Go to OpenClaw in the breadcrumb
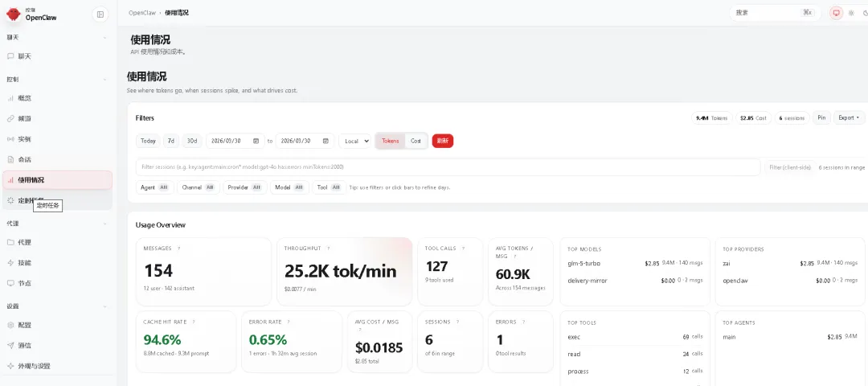Screen dimensions: 868x386 (x=142, y=13)
